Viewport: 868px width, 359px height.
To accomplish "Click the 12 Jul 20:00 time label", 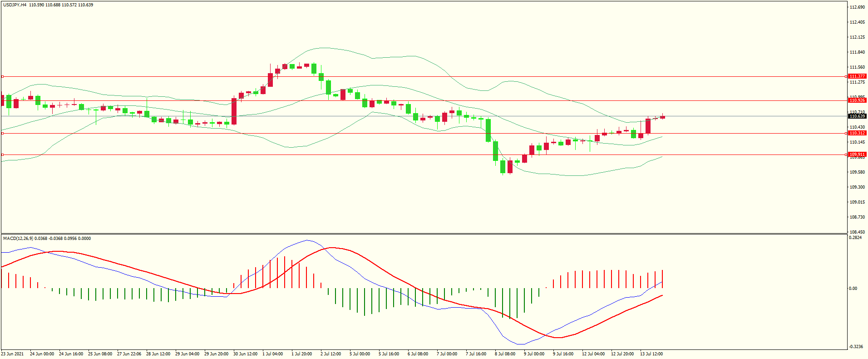I will click(622, 354).
